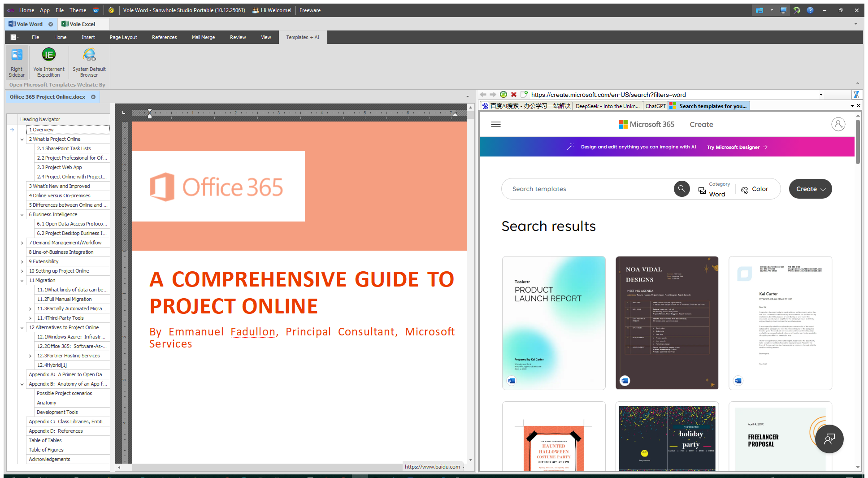This screenshot has height=478, width=868.
Task: Click the blue X icon beside the address bar
Action: point(856,95)
